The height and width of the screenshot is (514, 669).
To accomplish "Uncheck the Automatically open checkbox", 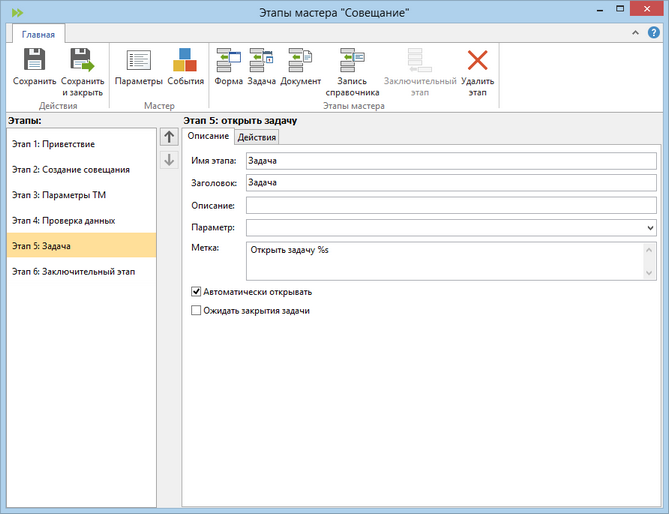I will tap(196, 292).
